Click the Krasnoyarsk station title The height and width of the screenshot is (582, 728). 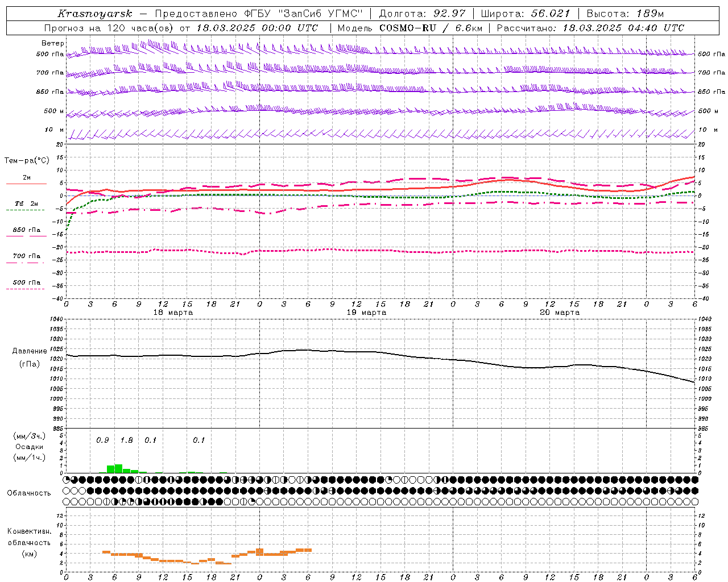[x=95, y=14]
